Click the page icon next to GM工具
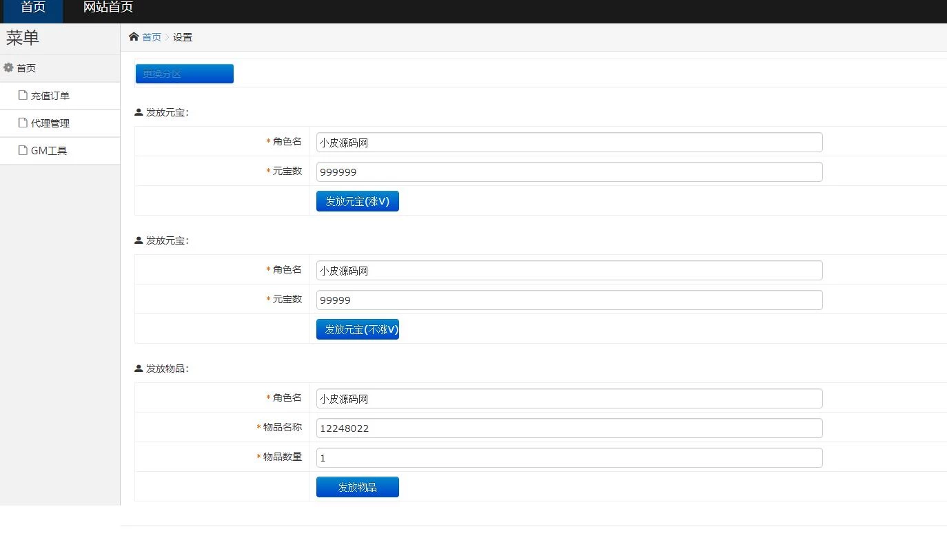The height and width of the screenshot is (560, 947). pyautogui.click(x=23, y=150)
